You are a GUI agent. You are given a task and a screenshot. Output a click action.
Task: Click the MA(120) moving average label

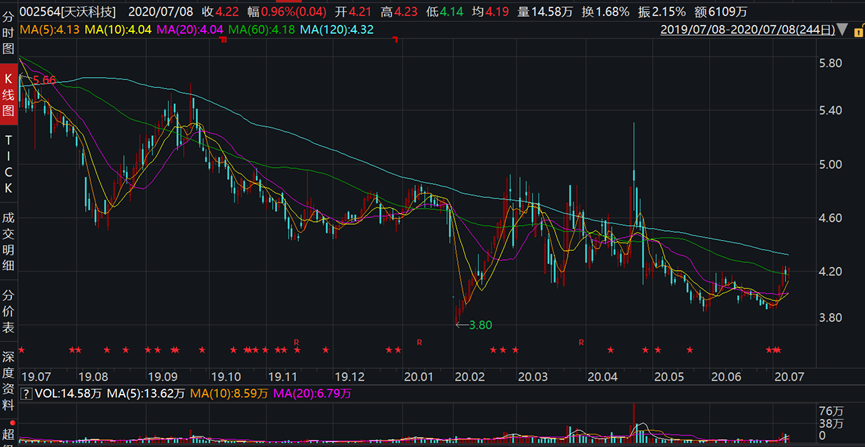click(339, 30)
